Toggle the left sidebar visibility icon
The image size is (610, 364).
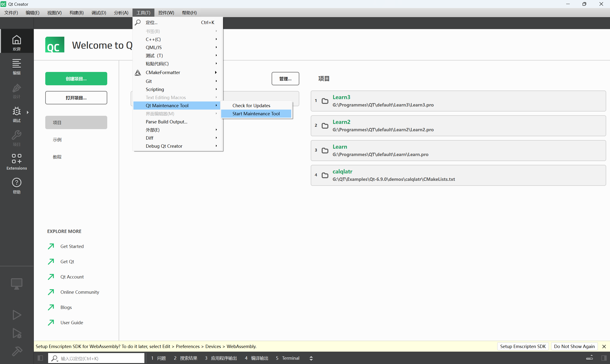click(41, 358)
